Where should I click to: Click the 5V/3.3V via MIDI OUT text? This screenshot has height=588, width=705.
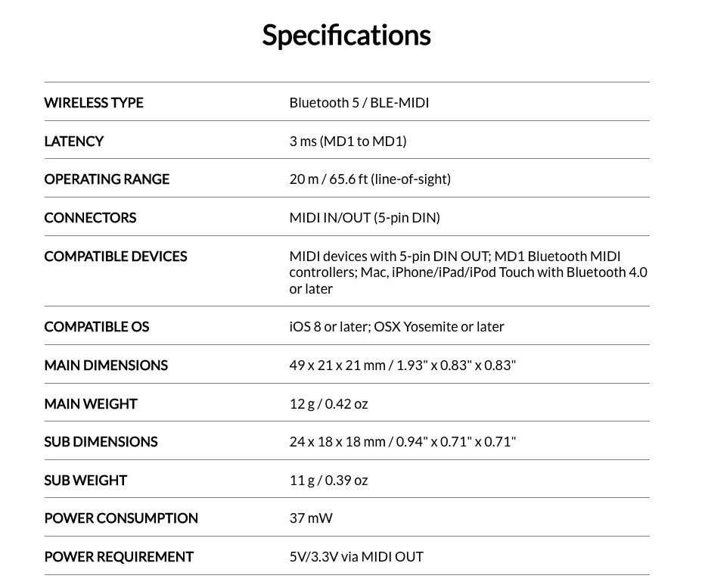pos(356,557)
